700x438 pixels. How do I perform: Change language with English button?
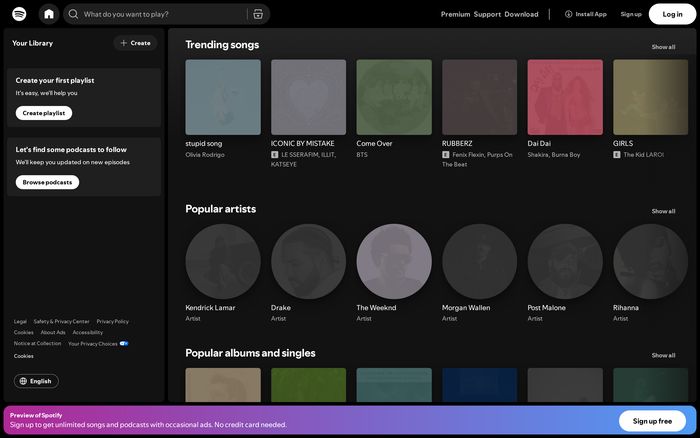click(x=36, y=381)
